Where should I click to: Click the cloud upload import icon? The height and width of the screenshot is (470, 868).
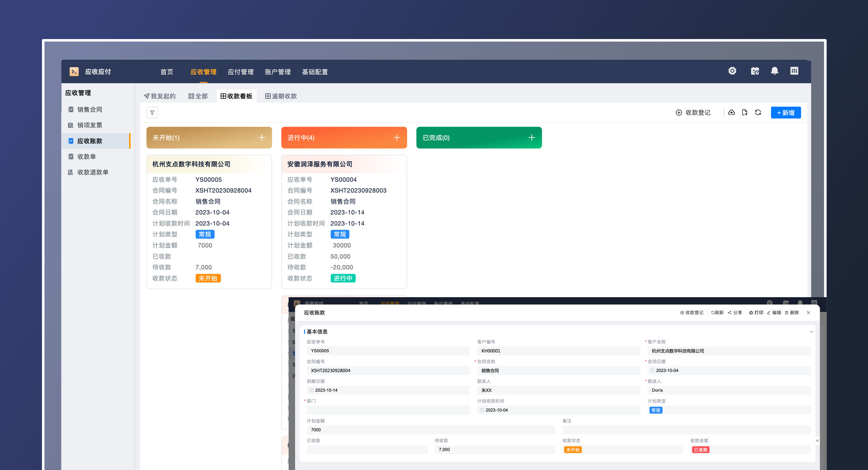point(731,113)
